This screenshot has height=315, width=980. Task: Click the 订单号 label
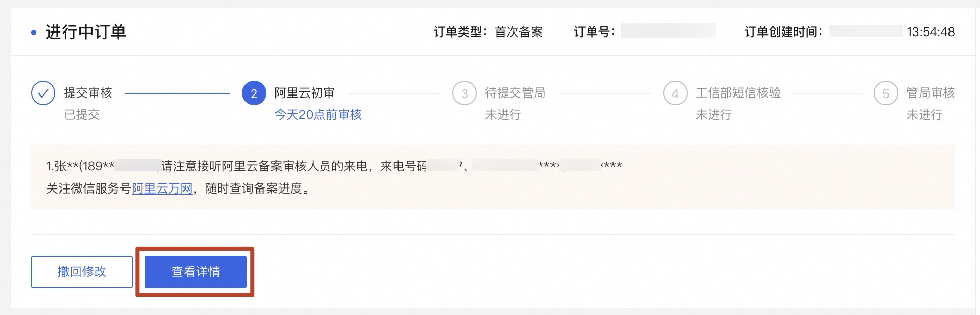(x=594, y=32)
